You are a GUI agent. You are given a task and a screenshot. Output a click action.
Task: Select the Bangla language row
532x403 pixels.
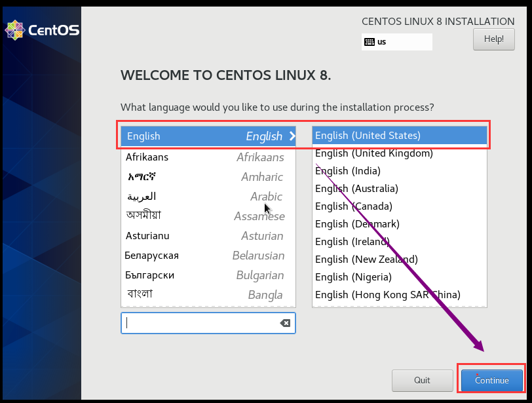[x=208, y=295]
